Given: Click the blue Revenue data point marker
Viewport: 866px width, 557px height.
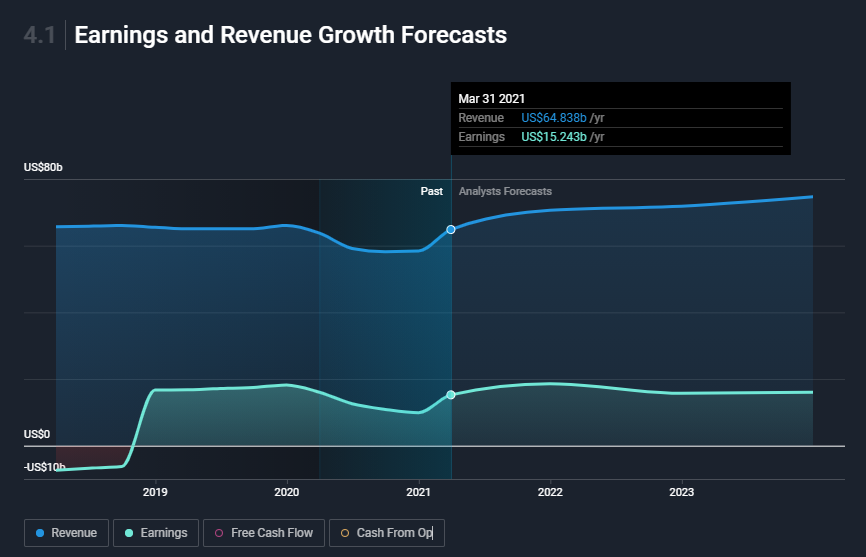Looking at the screenshot, I should (x=451, y=230).
